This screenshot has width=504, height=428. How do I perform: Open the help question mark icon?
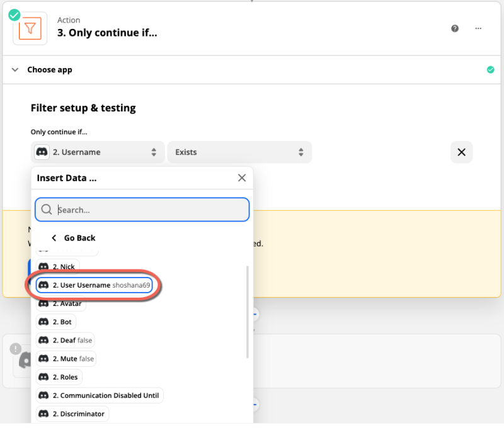coord(455,28)
